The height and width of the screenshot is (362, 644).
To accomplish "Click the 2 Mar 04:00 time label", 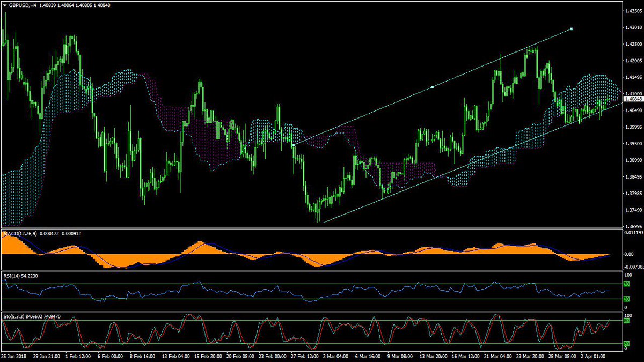I will tap(334, 356).
